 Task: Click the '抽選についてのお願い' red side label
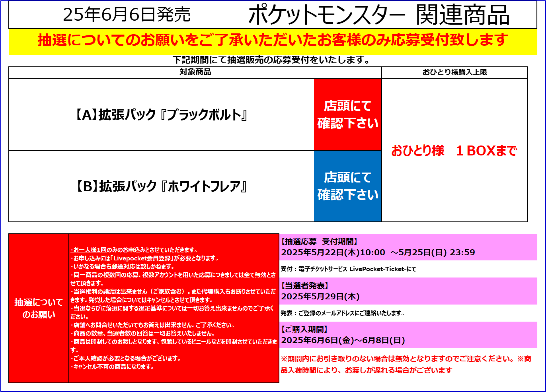[39, 308]
